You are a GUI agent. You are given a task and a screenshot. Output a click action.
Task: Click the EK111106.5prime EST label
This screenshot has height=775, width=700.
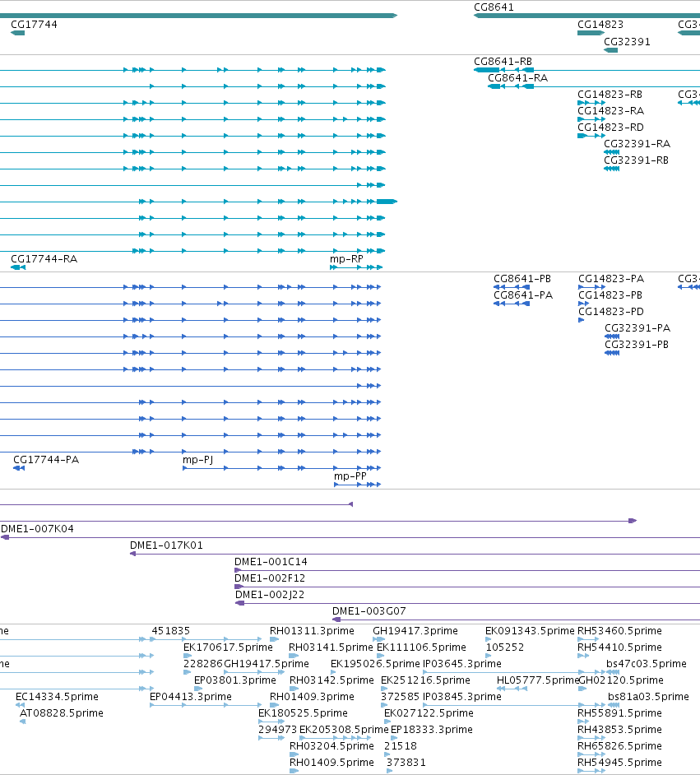point(421,647)
